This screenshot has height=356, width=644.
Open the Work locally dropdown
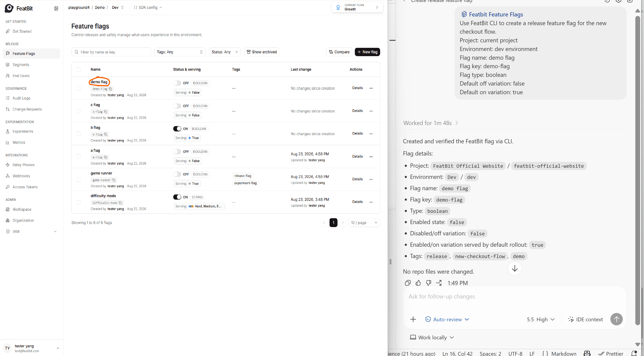(432, 337)
